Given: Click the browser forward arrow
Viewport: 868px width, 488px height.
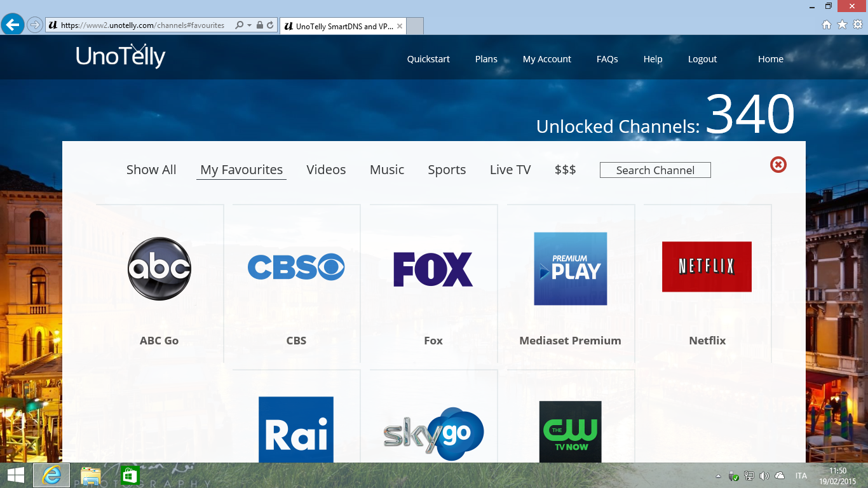Looking at the screenshot, I should 34,25.
